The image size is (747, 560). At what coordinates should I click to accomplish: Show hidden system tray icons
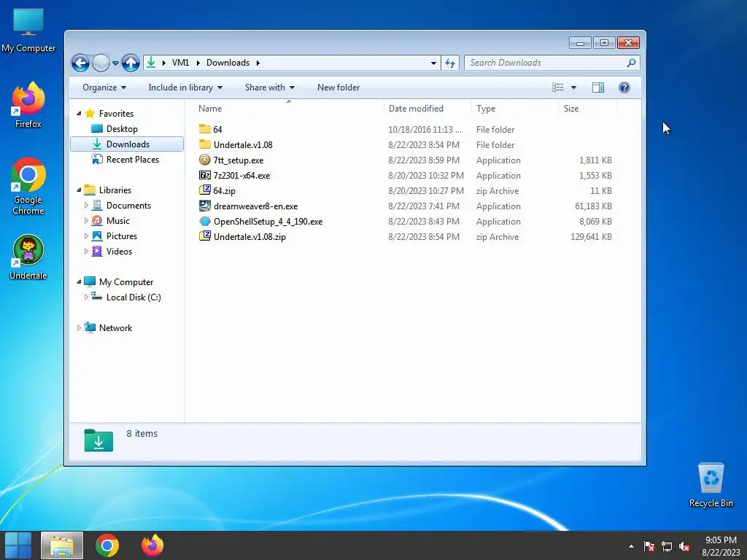click(x=631, y=546)
